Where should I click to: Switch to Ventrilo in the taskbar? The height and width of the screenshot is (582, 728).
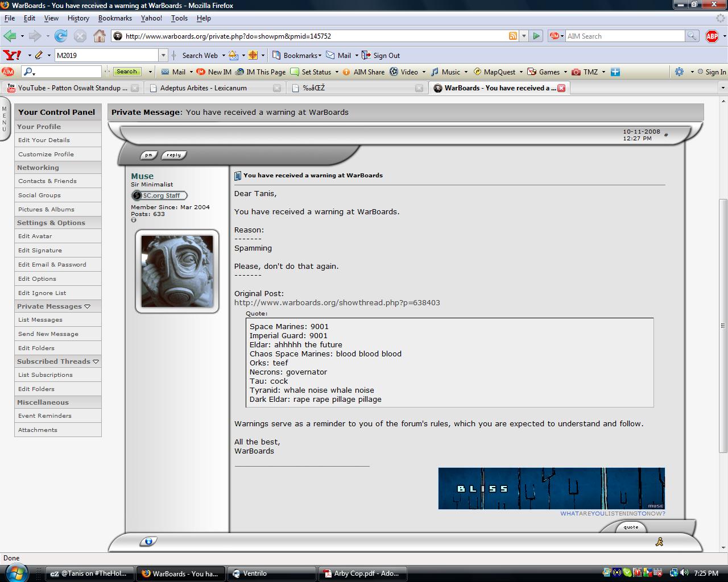(x=272, y=573)
